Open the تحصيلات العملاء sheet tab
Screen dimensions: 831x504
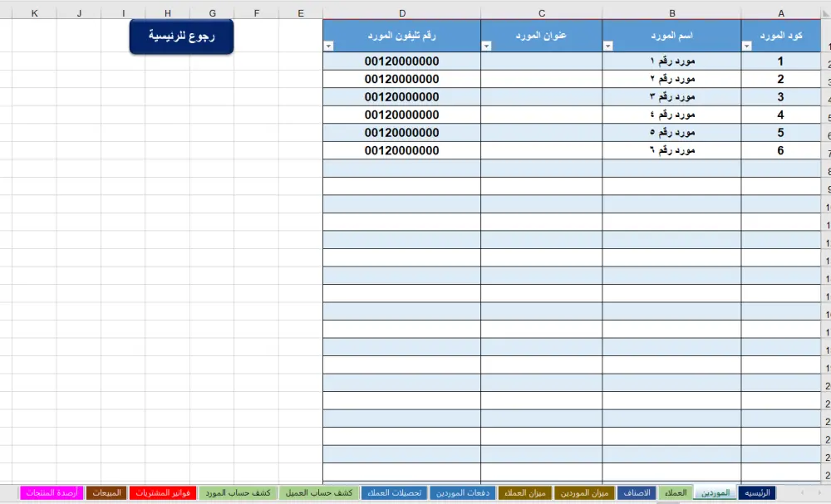click(396, 492)
